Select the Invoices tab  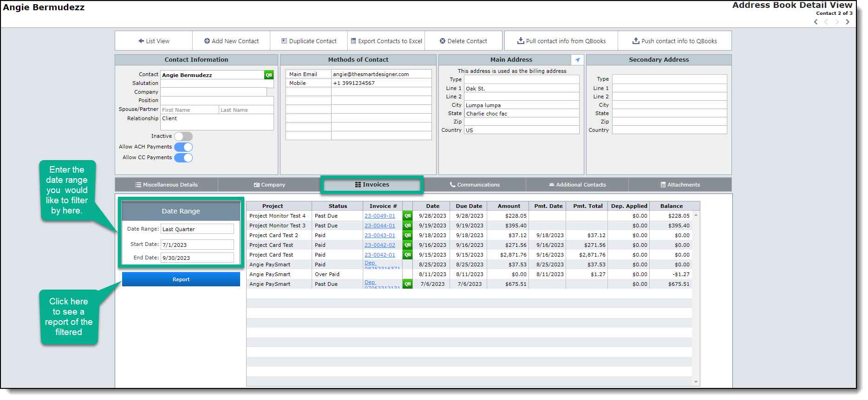pos(372,185)
